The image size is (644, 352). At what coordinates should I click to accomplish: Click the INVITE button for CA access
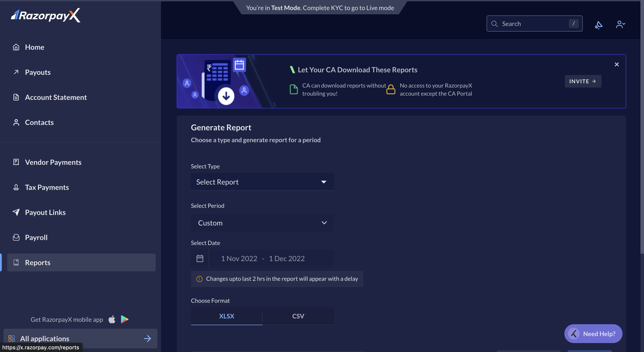[583, 81]
